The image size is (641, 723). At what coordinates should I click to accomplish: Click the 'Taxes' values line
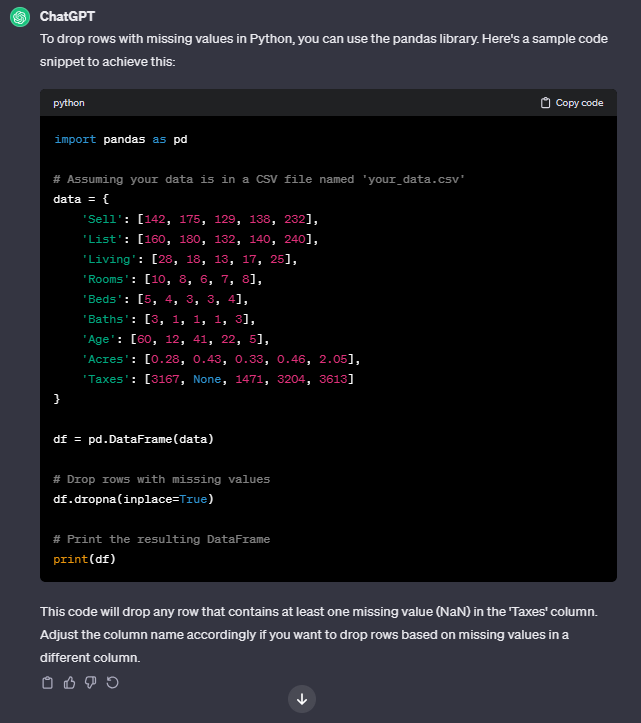[218, 379]
